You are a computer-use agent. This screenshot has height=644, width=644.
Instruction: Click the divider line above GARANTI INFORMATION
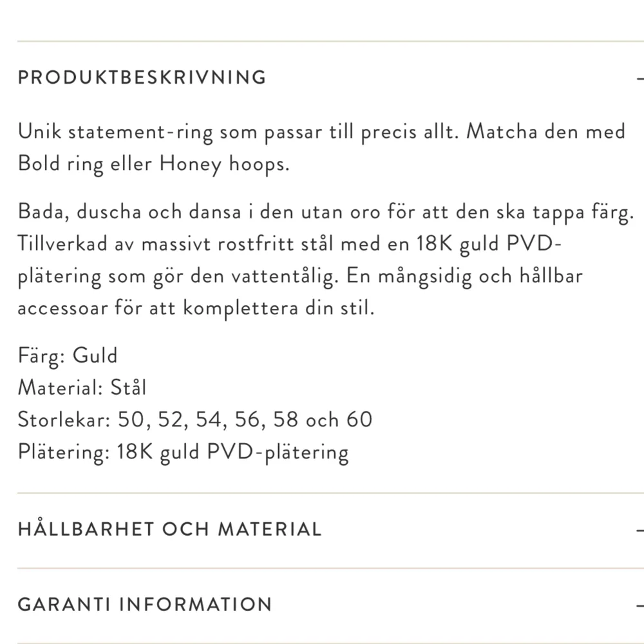coord(322,569)
